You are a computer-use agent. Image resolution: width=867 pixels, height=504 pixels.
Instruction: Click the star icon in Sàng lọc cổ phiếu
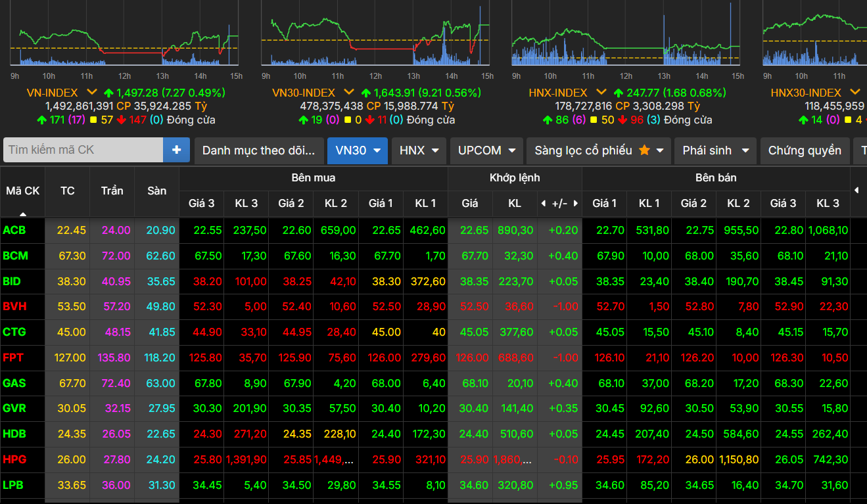(x=644, y=150)
